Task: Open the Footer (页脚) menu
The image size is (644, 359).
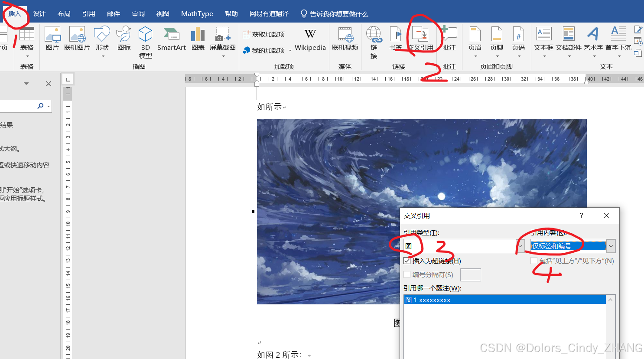Action: (497, 42)
